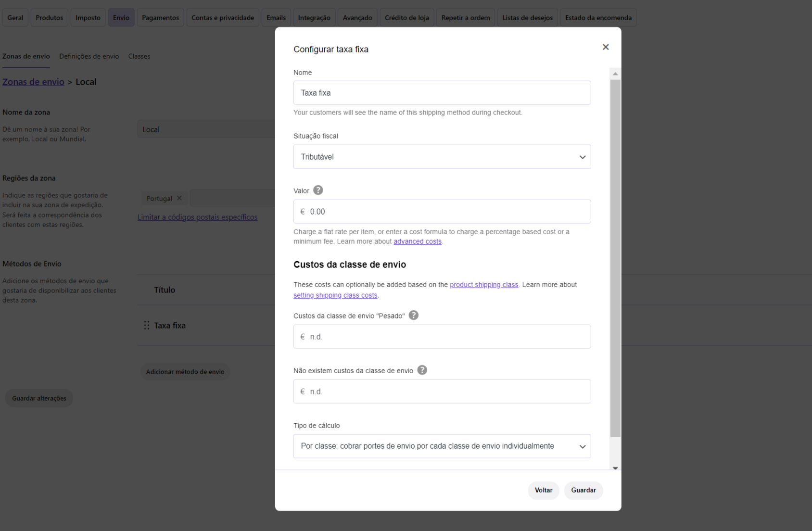Image resolution: width=812 pixels, height=531 pixels.
Task: Select the Envio tab
Action: (121, 18)
